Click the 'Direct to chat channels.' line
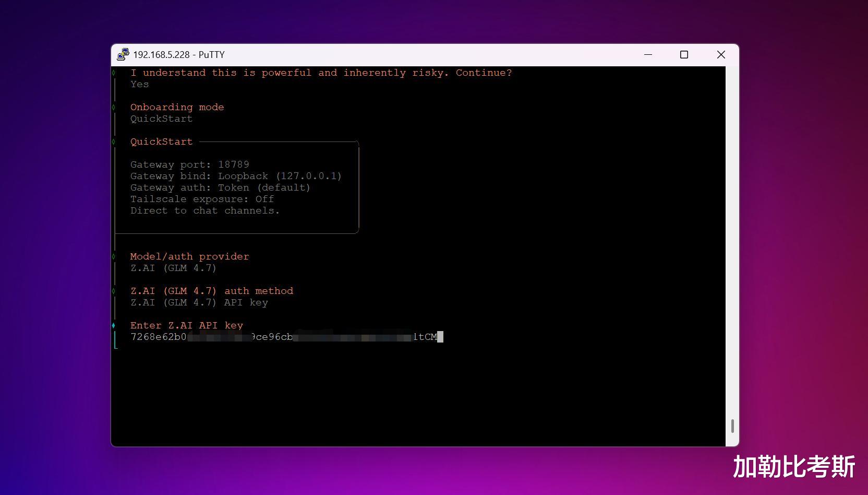This screenshot has height=495, width=868. click(205, 210)
